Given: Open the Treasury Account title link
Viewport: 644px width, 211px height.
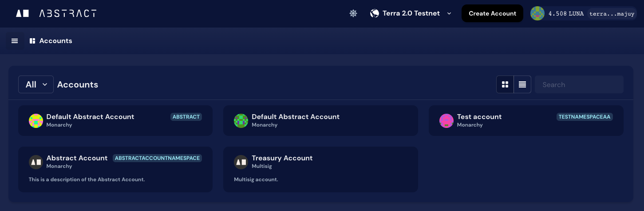Looking at the screenshot, I should 282,158.
